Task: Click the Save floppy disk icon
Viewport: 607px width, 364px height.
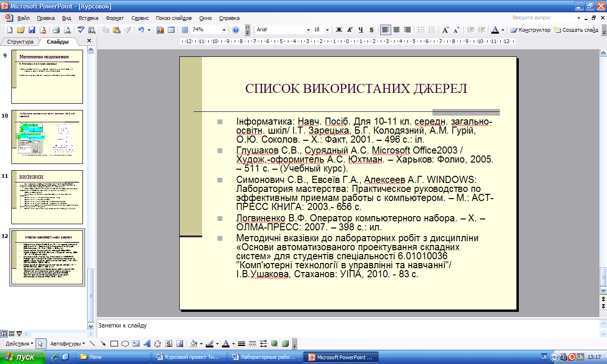Action: click(32, 30)
